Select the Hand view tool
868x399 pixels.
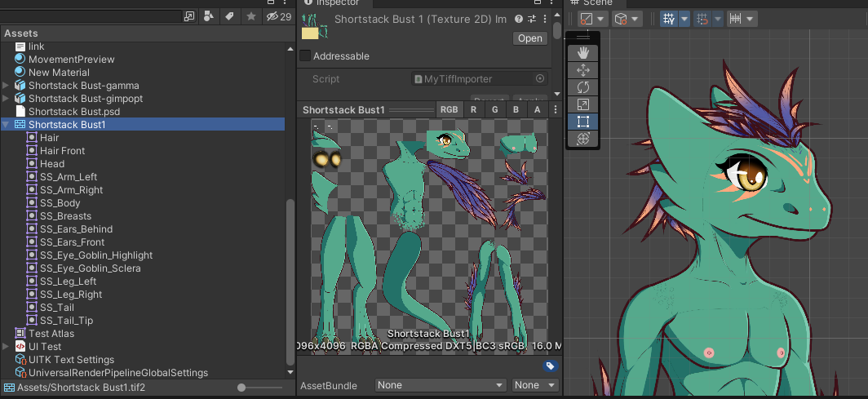coord(582,52)
